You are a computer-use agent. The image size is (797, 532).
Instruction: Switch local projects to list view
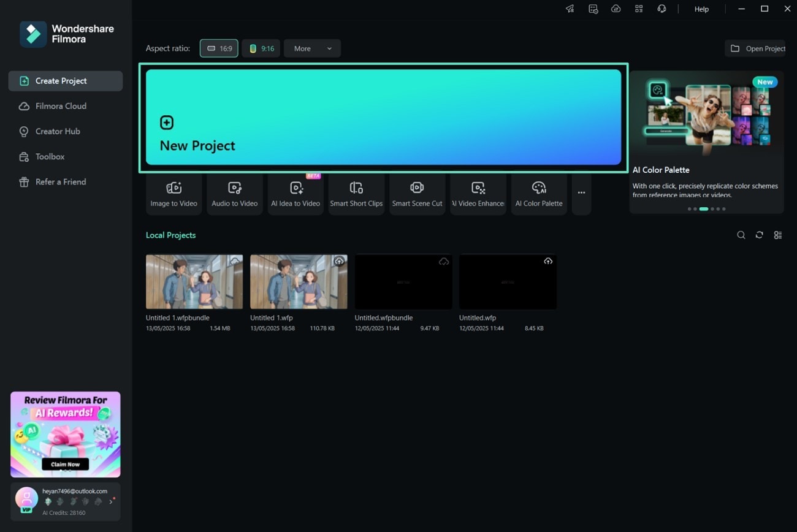tap(778, 235)
